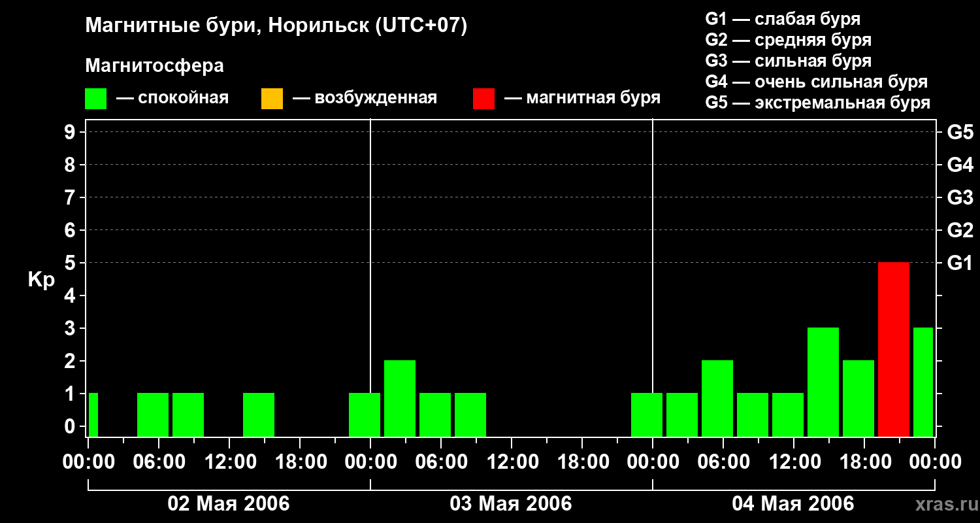The height and width of the screenshot is (523, 980).
Task: Click the 18:00 time label above '04 Мая 2006'
Action: point(864,462)
